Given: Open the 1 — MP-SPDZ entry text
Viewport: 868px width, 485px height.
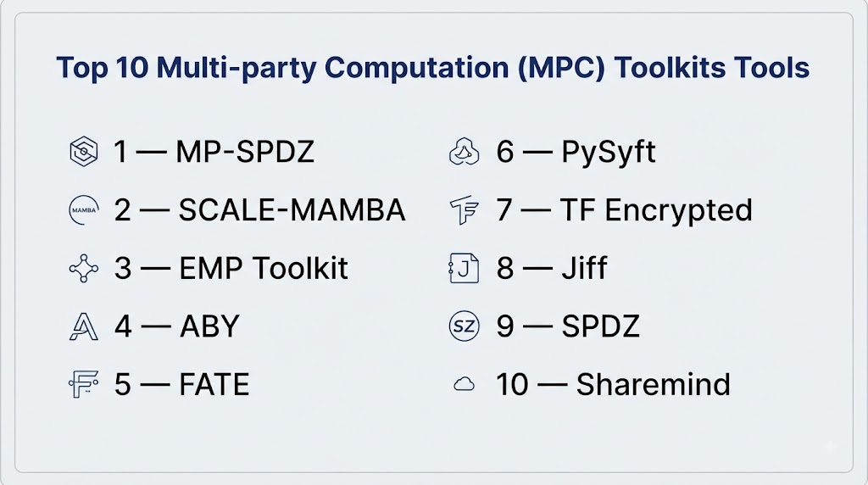Looking at the screenshot, I should click(x=214, y=152).
